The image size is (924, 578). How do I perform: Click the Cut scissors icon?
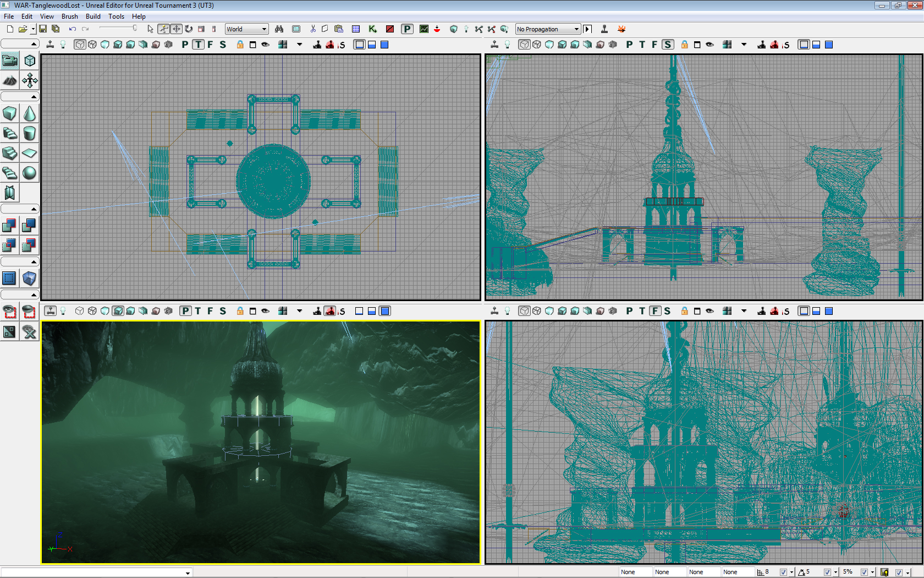pos(313,29)
